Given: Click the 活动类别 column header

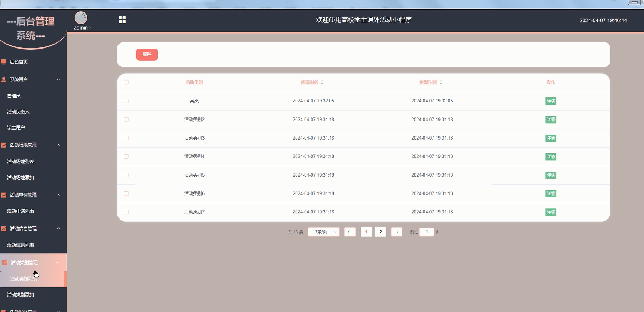Looking at the screenshot, I should pyautogui.click(x=194, y=82).
